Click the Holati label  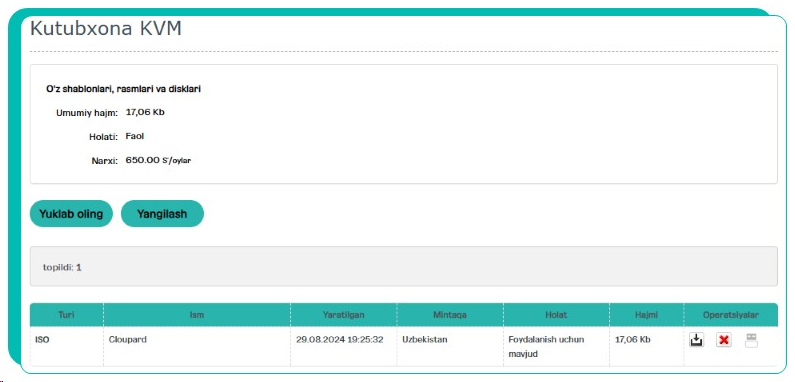click(103, 136)
